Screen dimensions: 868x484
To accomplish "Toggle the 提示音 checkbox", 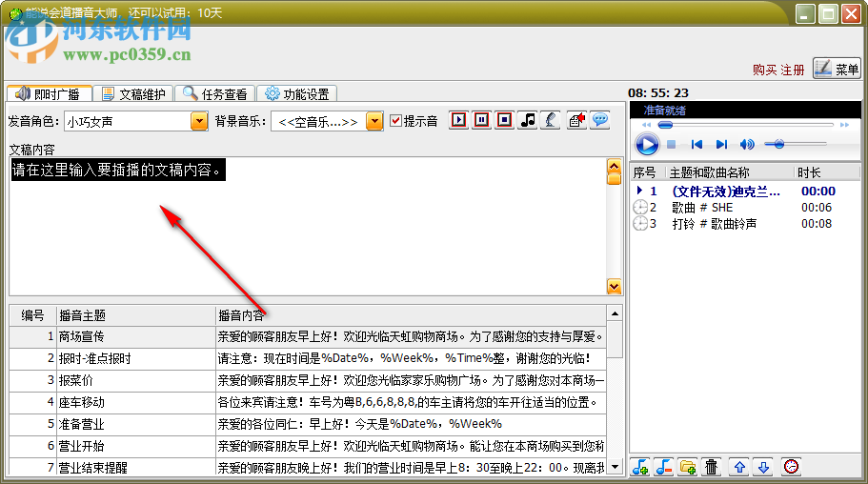I will pyautogui.click(x=395, y=121).
